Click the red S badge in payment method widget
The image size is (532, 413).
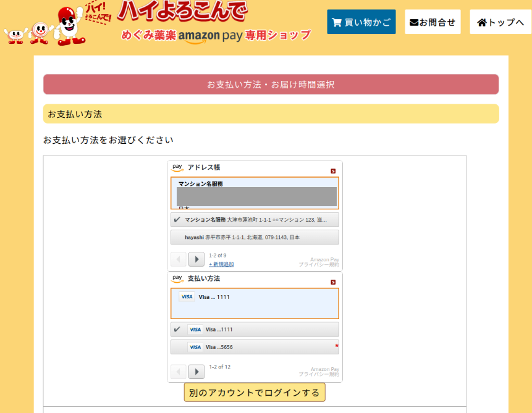click(333, 282)
